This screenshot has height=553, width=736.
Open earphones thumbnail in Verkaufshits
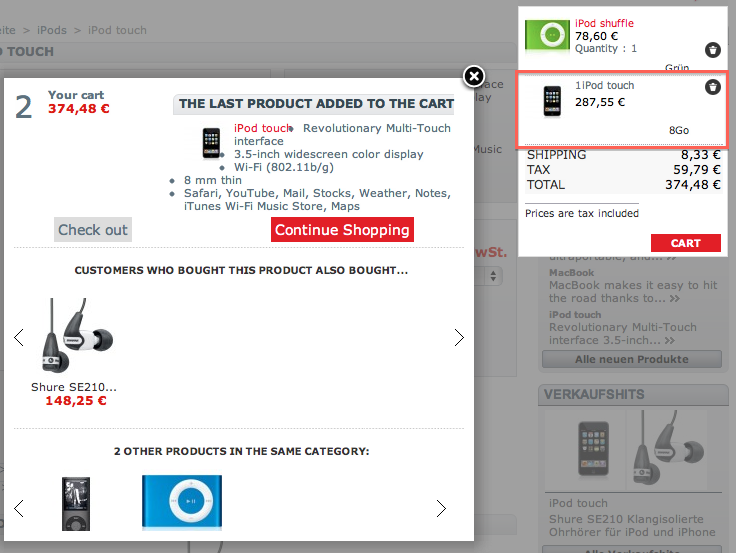click(667, 447)
